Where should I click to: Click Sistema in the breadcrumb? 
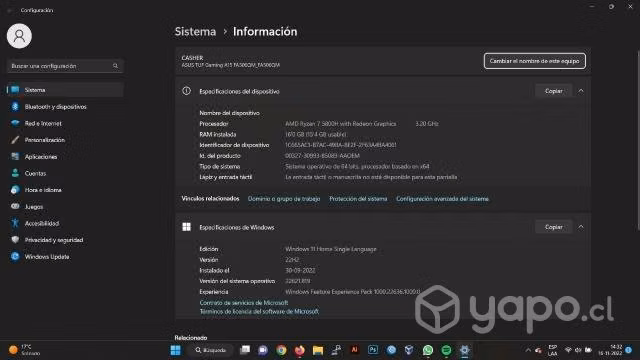pos(195,31)
